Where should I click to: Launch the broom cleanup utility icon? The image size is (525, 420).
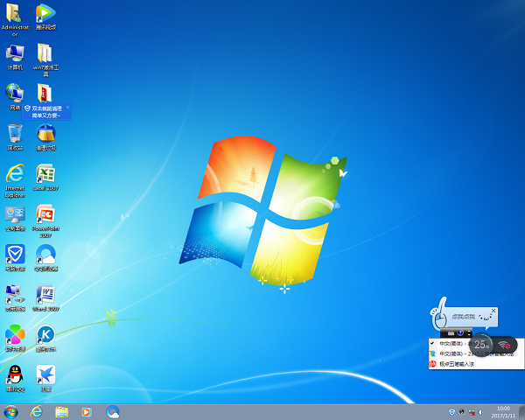pos(45,133)
